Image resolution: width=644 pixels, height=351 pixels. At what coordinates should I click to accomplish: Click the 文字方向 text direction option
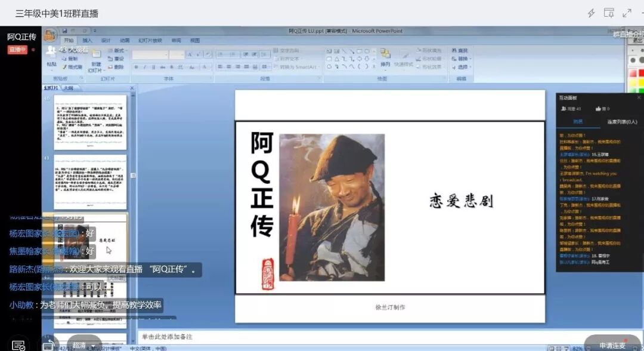tap(286, 51)
